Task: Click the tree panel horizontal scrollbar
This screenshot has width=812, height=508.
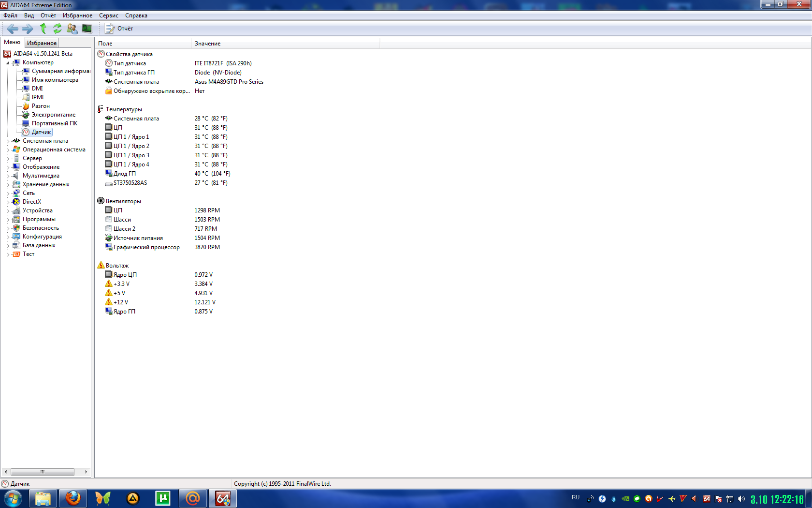Action: pyautogui.click(x=43, y=472)
